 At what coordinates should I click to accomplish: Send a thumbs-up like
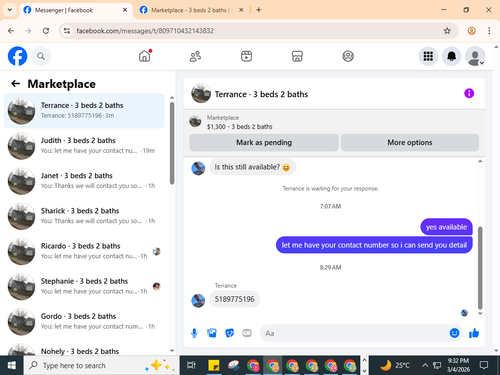click(474, 333)
